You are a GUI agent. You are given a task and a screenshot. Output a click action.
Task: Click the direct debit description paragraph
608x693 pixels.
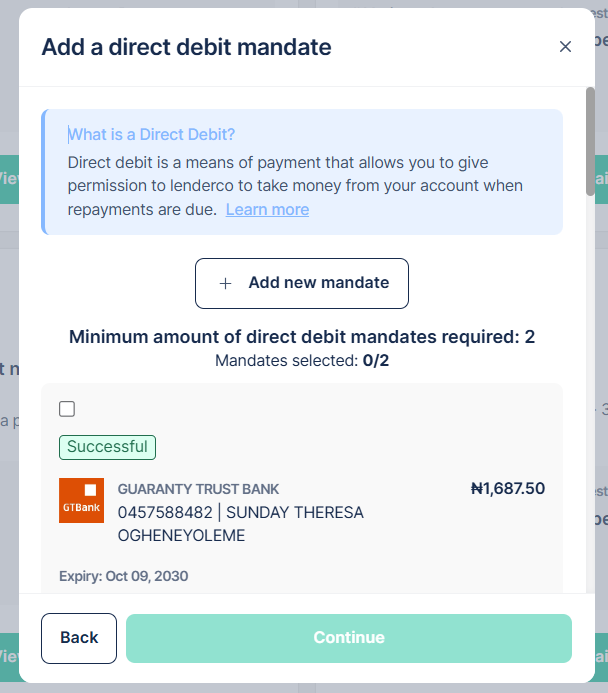click(295, 185)
